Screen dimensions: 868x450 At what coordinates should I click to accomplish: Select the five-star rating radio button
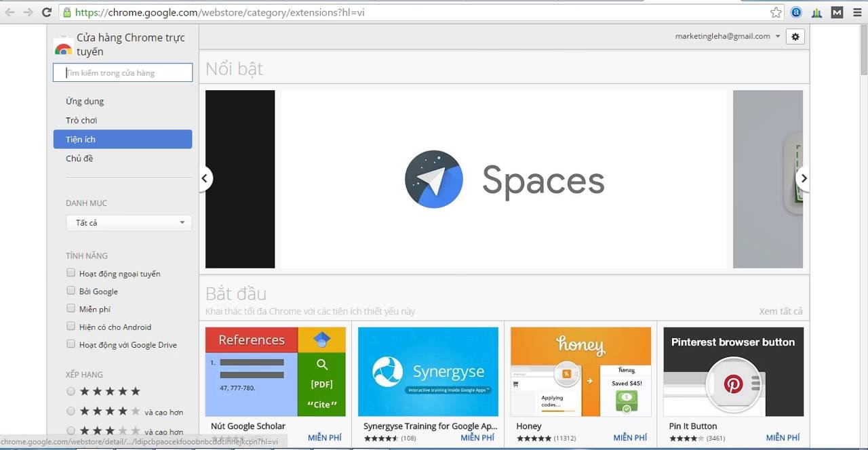point(71,391)
